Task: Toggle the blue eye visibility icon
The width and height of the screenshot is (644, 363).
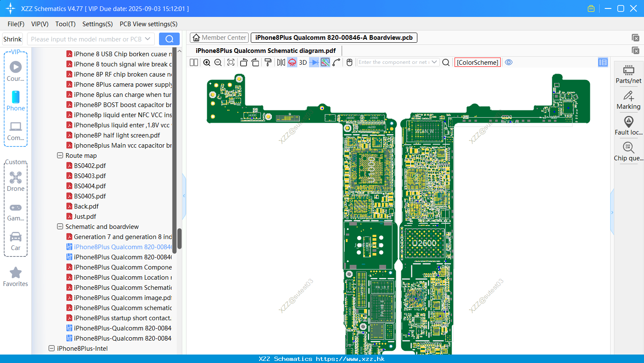Action: 509,62
